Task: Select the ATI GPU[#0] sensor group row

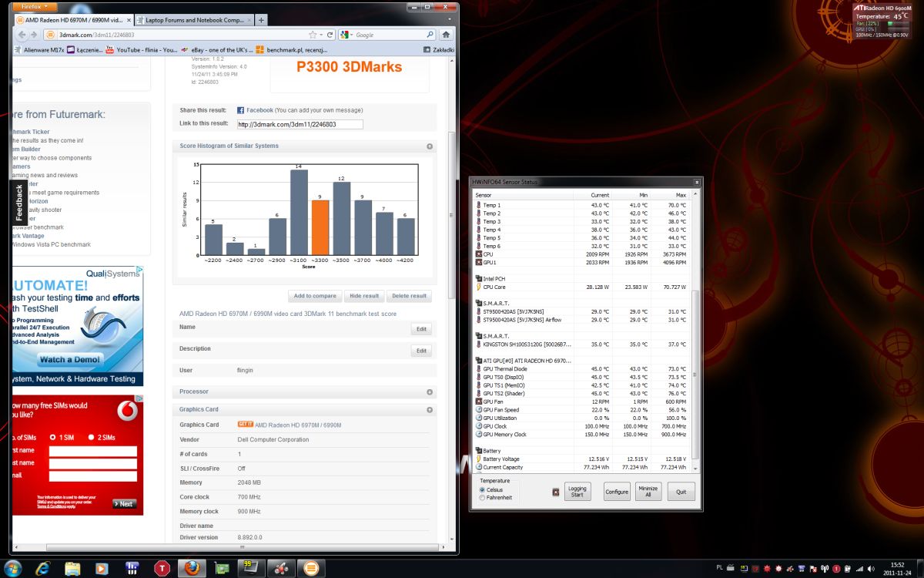Action: tap(583, 361)
